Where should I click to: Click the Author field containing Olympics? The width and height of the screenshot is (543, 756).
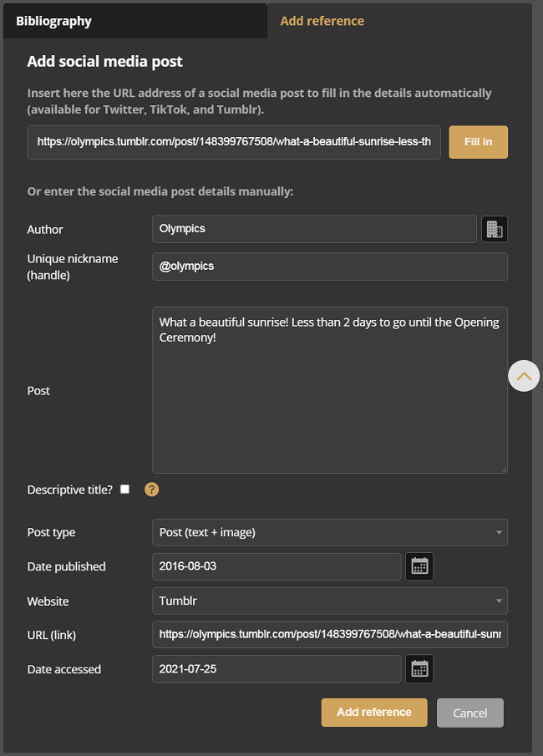(314, 229)
